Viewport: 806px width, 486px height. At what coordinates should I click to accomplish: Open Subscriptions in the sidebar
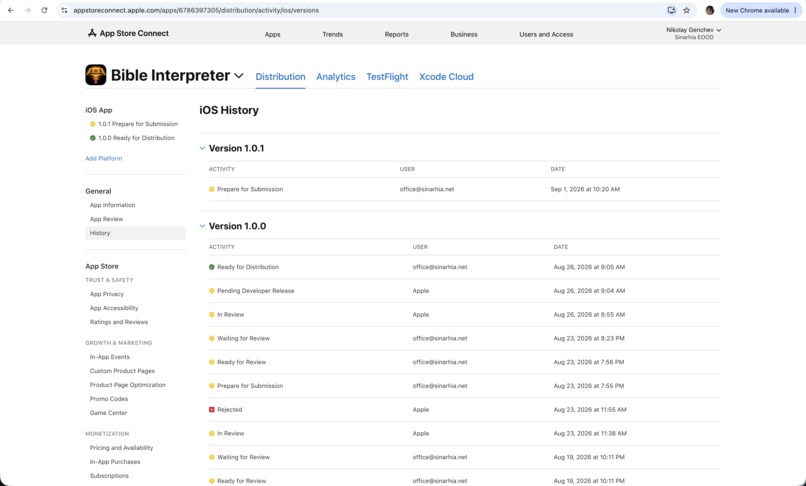[x=109, y=476]
